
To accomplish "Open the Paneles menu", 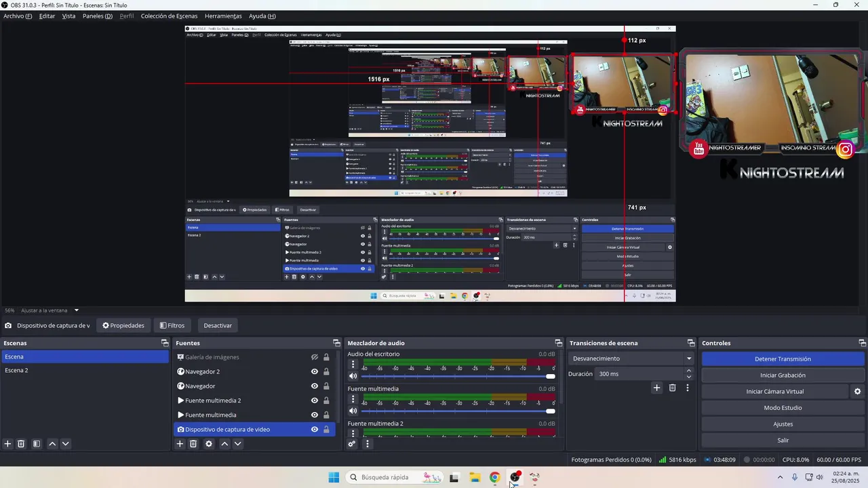I will click(x=98, y=16).
